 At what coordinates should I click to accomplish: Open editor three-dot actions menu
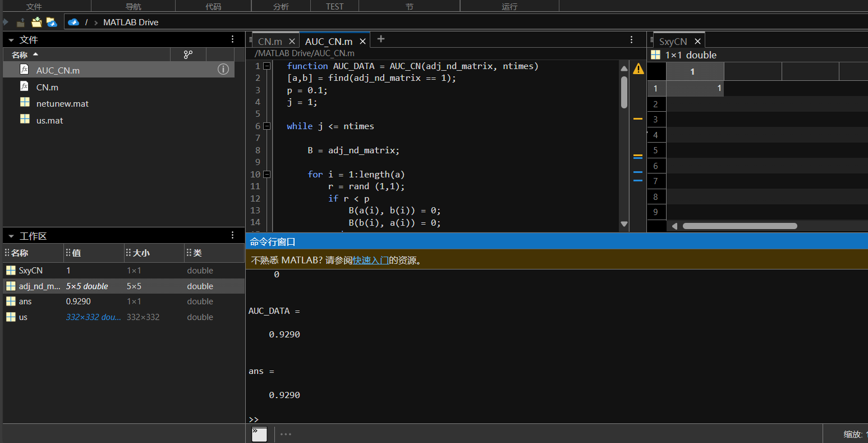[631, 40]
